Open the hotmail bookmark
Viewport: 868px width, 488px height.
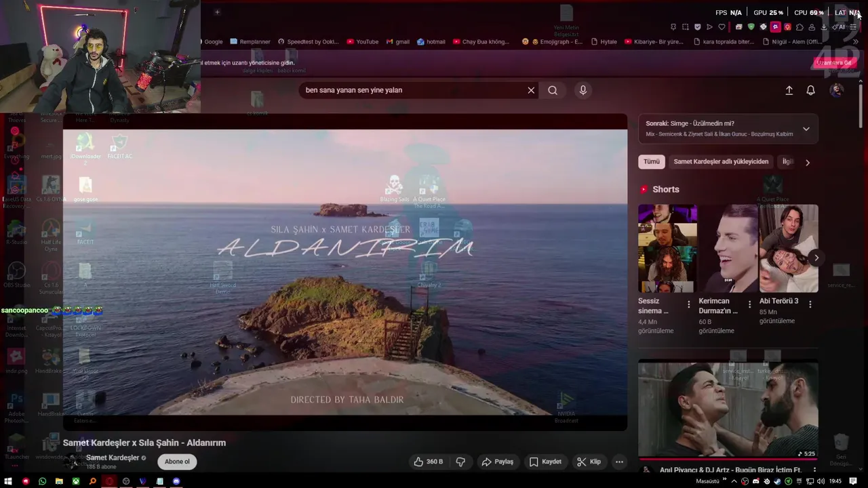pyautogui.click(x=431, y=41)
